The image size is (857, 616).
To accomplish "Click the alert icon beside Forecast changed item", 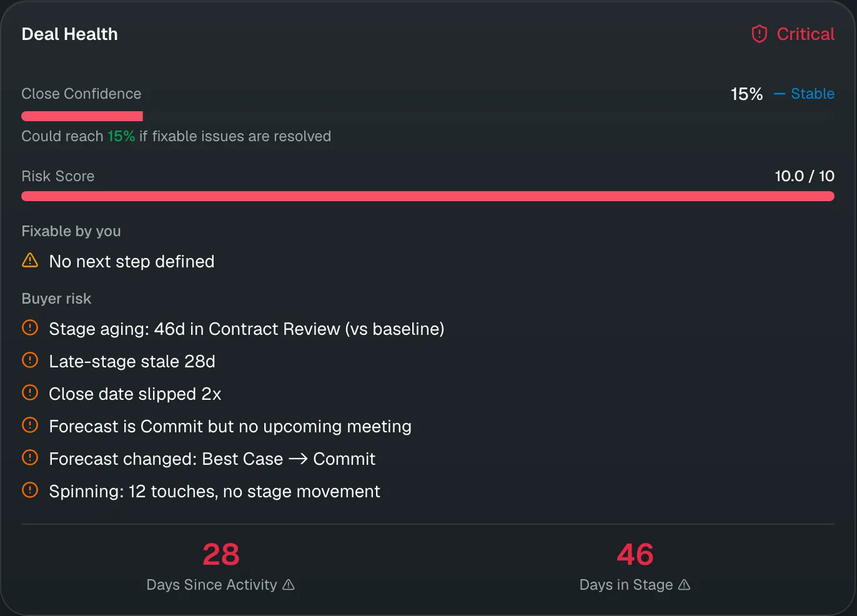I will (30, 457).
